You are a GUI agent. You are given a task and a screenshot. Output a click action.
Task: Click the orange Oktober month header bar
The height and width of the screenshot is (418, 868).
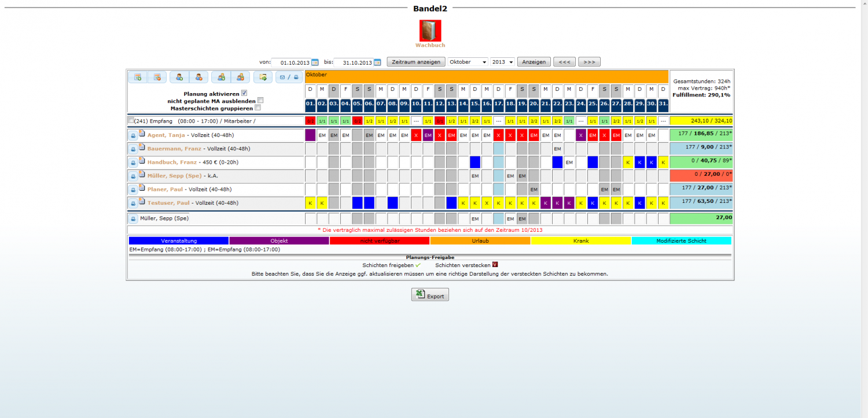click(x=487, y=76)
